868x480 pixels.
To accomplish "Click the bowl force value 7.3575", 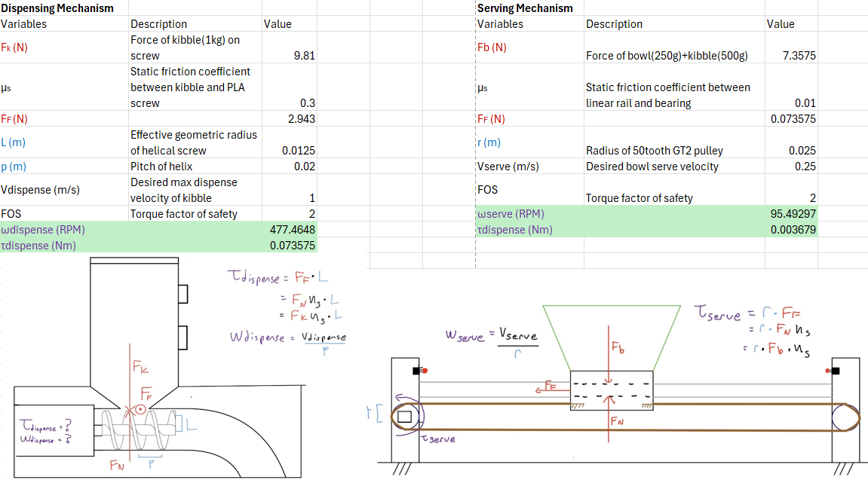I will (x=790, y=56).
